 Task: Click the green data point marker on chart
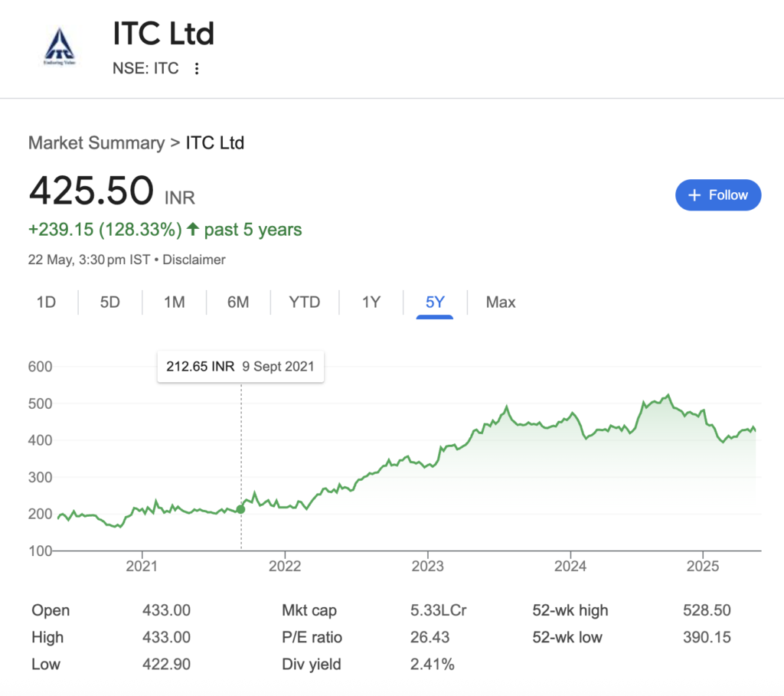click(x=240, y=509)
